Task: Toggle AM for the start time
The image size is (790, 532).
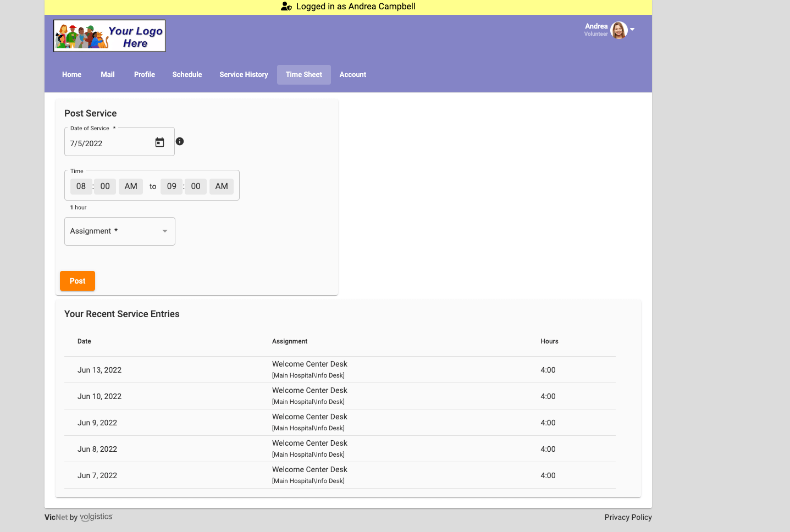Action: [130, 186]
